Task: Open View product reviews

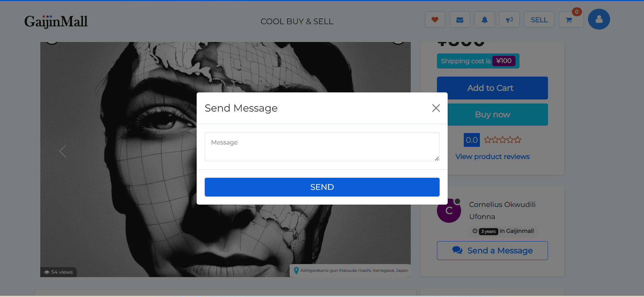Action: (492, 157)
